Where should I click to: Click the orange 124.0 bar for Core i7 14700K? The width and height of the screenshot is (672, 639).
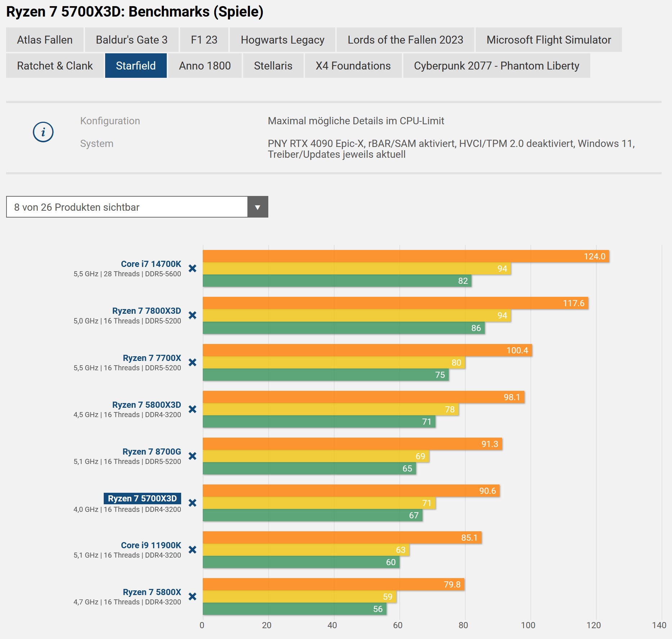(x=406, y=256)
